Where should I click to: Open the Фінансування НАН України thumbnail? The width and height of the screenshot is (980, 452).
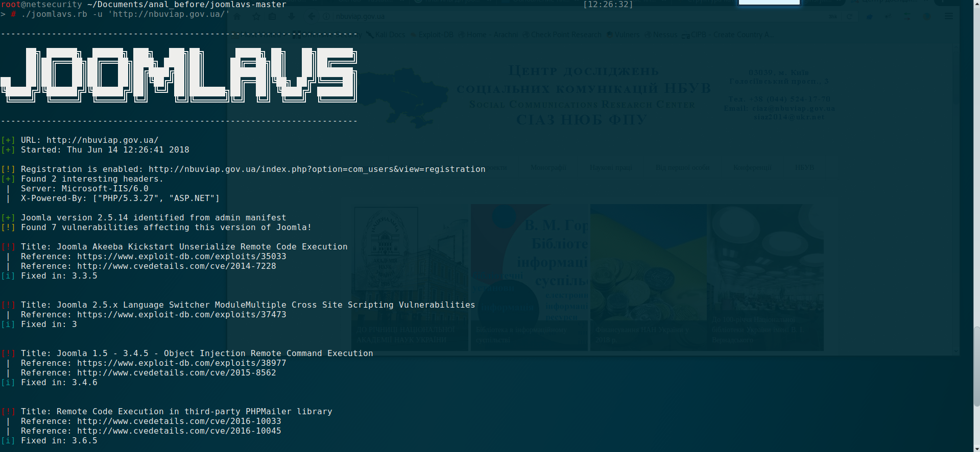(649, 278)
